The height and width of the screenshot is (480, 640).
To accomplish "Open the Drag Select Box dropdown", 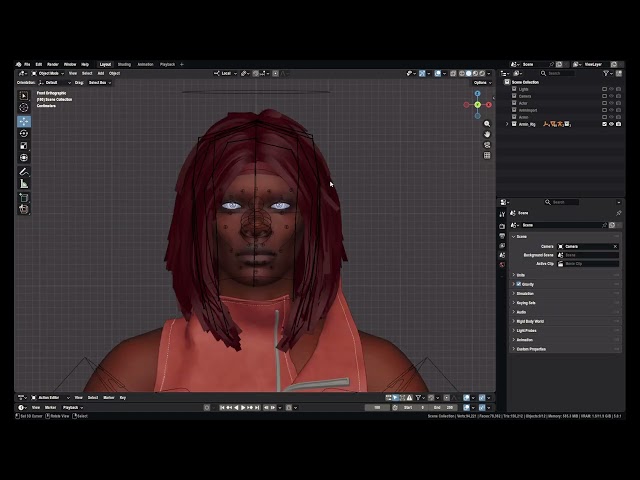I will 100,83.
